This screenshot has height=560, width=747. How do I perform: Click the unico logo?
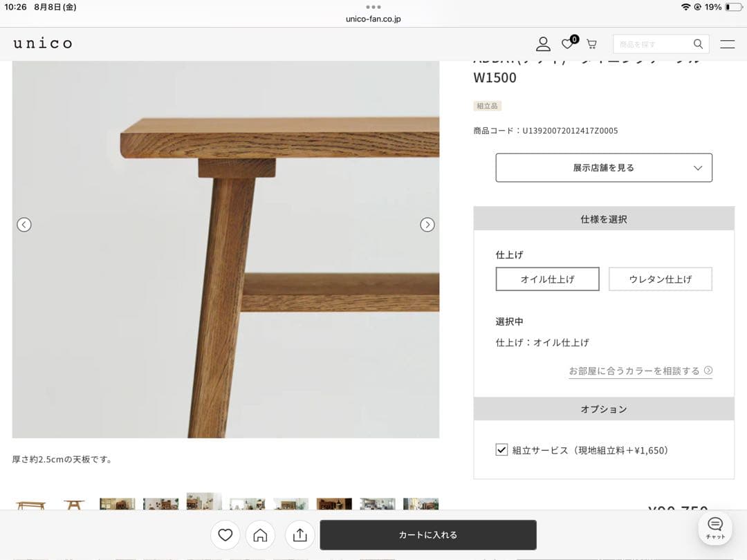[42, 44]
